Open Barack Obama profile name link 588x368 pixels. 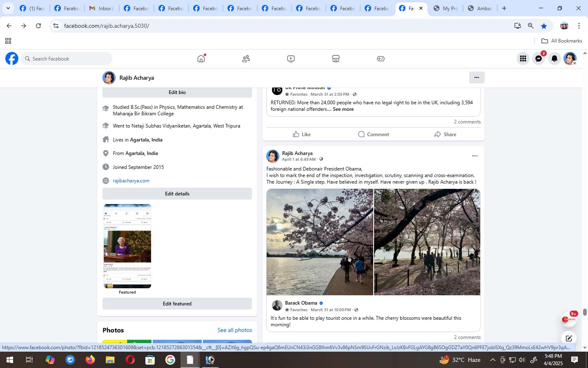coord(301,303)
